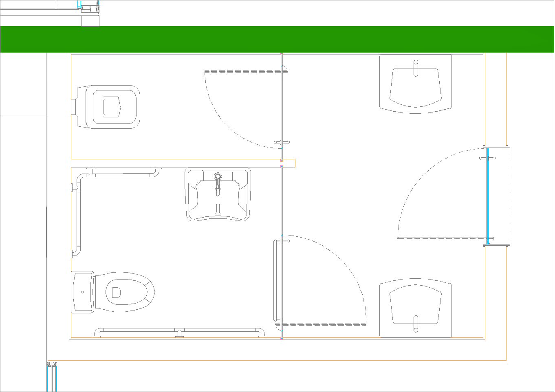
Task: Click the accessible stall door handle
Action: click(x=285, y=241)
